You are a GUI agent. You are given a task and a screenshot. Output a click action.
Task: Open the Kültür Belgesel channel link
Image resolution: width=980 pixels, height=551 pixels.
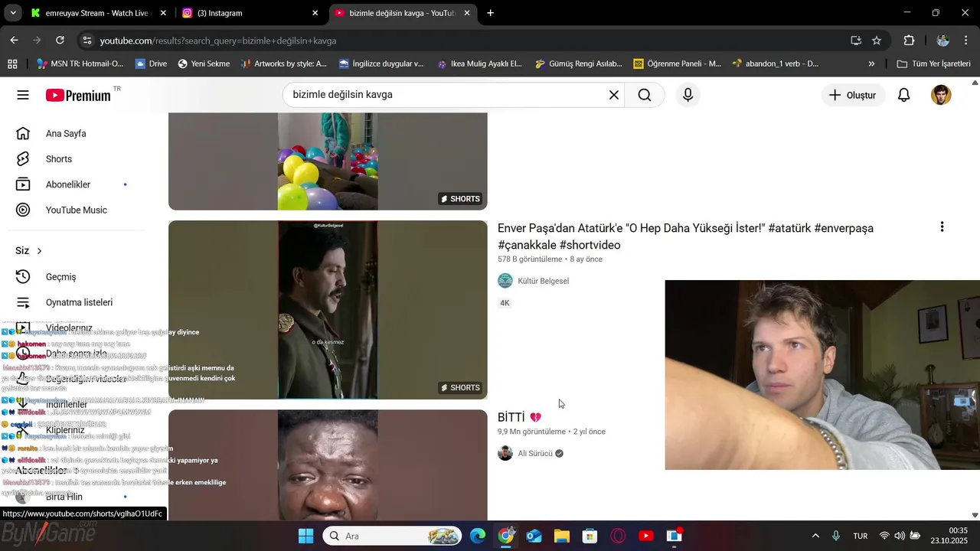click(543, 281)
